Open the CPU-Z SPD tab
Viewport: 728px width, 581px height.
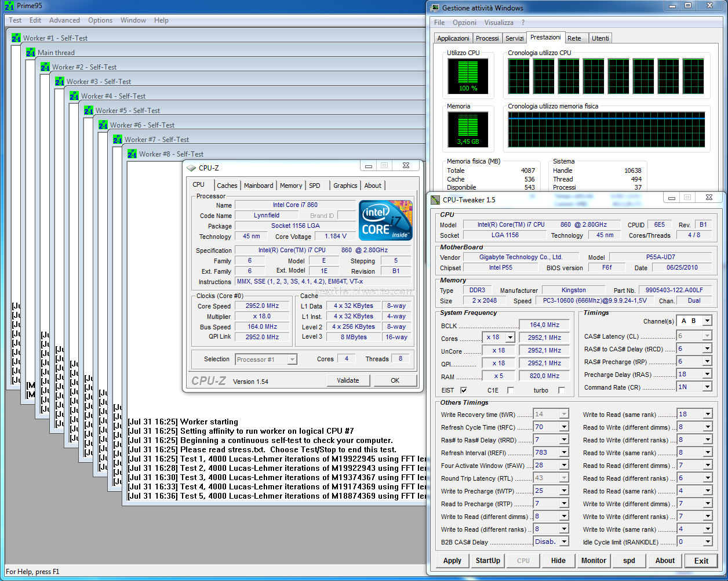point(315,186)
